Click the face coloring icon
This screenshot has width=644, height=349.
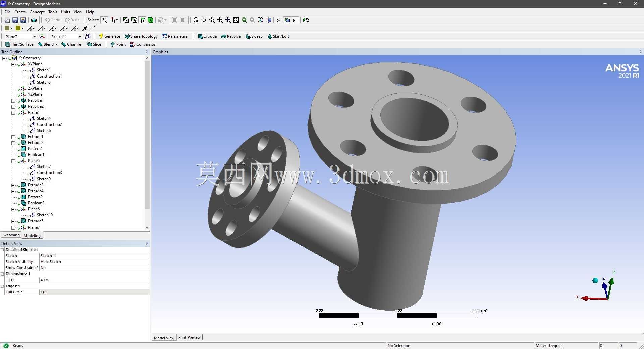tap(7, 28)
